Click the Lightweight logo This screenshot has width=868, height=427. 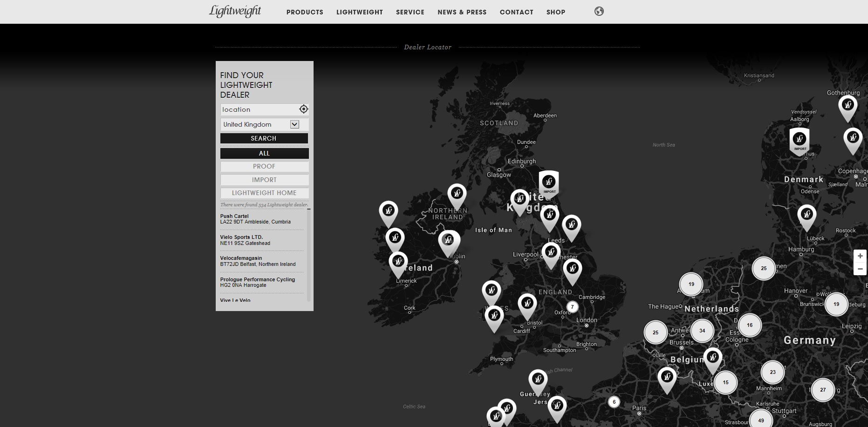235,11
